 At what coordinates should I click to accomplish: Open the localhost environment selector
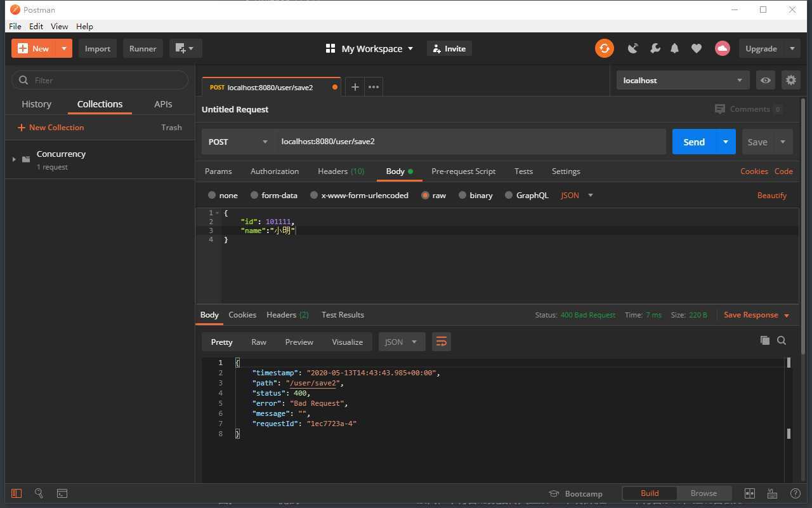tap(683, 80)
